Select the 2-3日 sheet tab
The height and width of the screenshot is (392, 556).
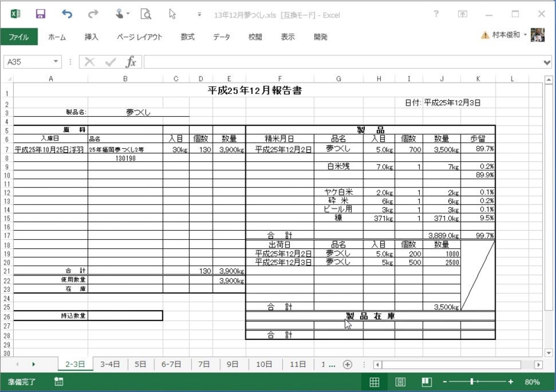(x=75, y=364)
